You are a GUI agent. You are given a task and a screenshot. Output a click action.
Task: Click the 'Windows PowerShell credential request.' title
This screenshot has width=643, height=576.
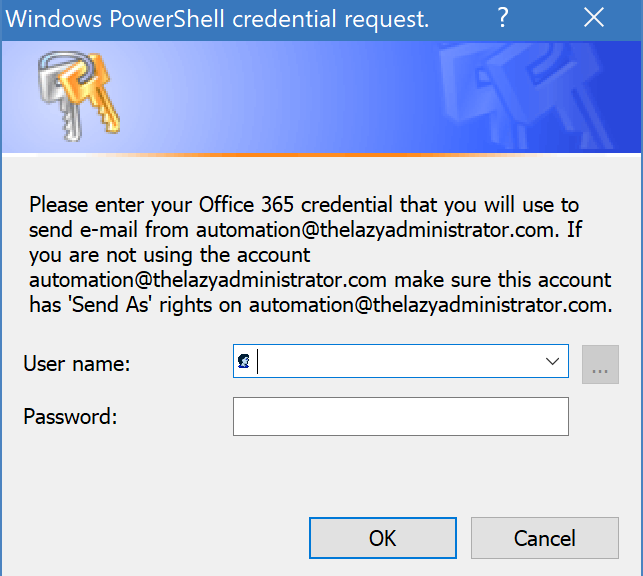(x=217, y=19)
